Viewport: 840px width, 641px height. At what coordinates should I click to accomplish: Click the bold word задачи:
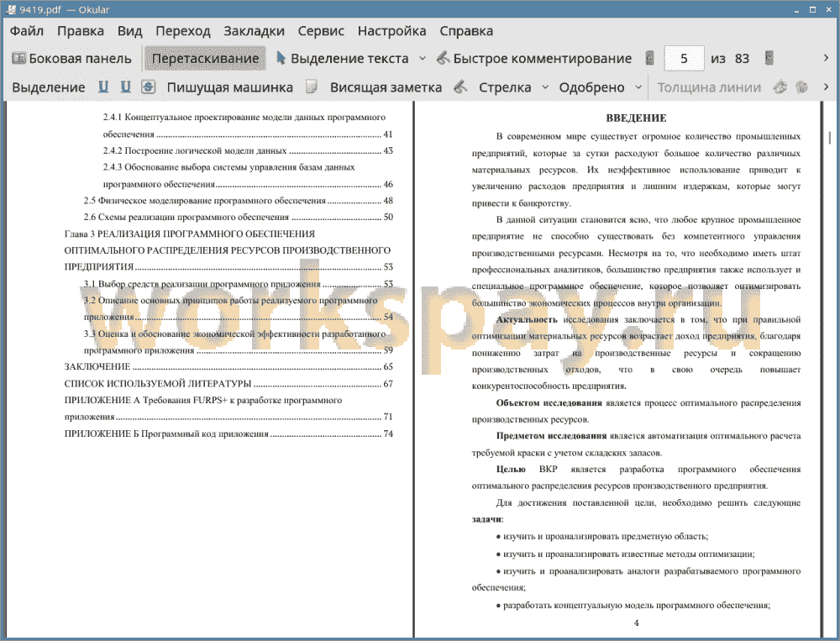[x=487, y=519]
